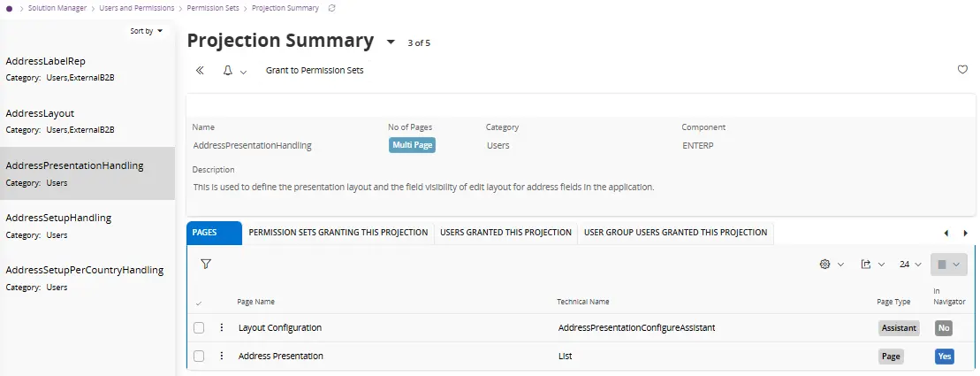Go to Users and Permissions breadcrumb

[x=136, y=8]
